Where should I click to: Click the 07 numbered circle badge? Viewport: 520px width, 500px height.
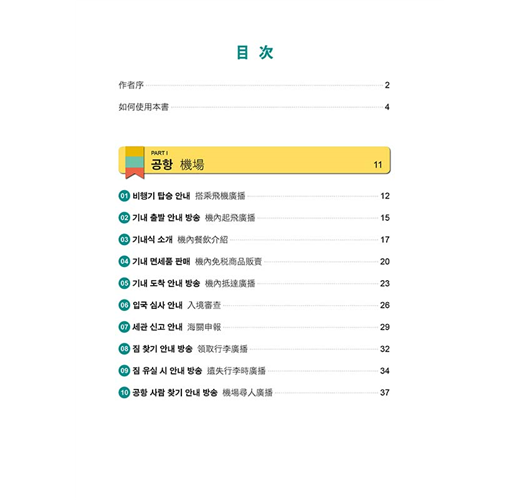(124, 327)
